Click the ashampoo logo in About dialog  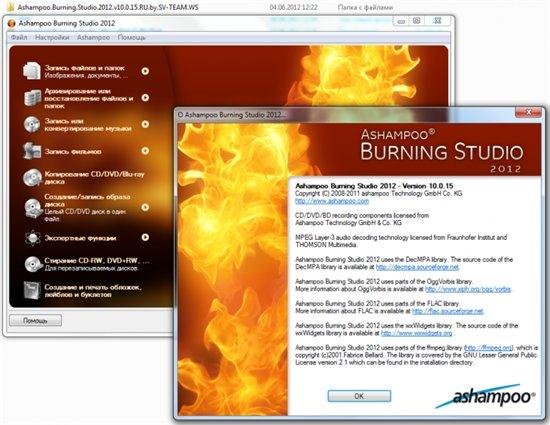pyautogui.click(x=485, y=396)
